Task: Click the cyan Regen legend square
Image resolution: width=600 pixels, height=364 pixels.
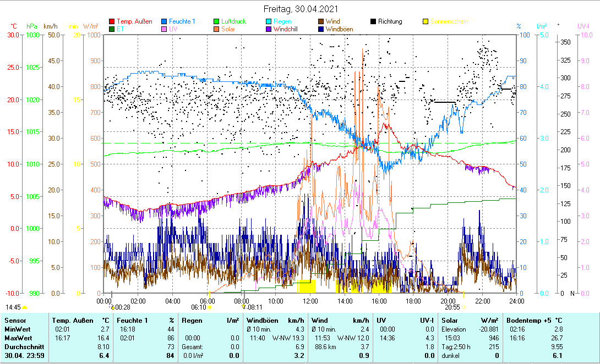Action: pos(269,22)
